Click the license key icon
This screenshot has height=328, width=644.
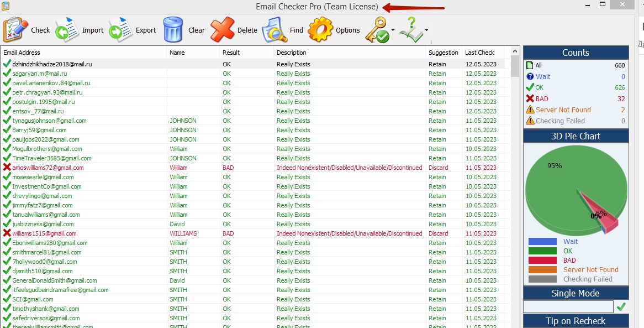377,30
